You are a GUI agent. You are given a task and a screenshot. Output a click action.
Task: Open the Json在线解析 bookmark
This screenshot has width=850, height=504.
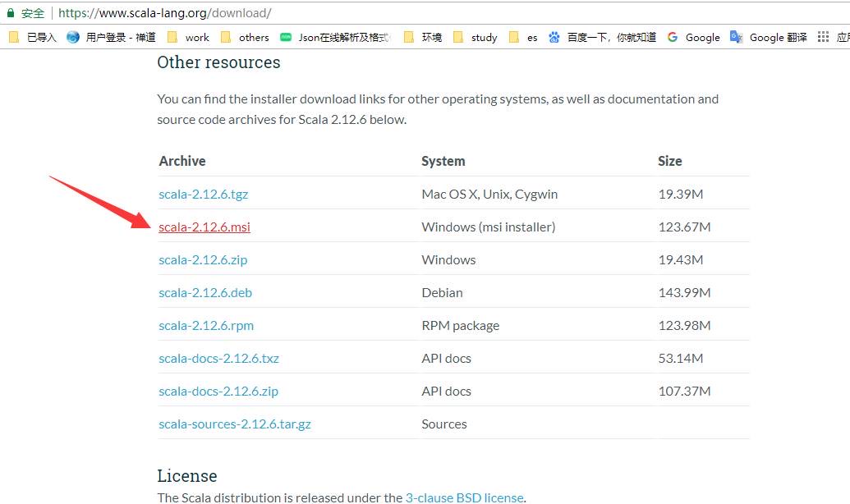click(x=335, y=37)
